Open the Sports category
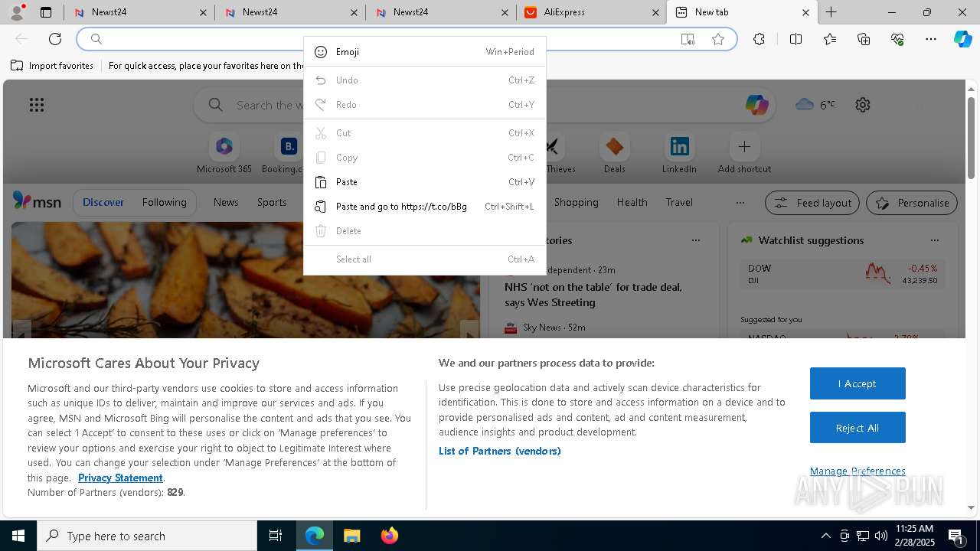This screenshot has width=980, height=551. click(x=272, y=202)
